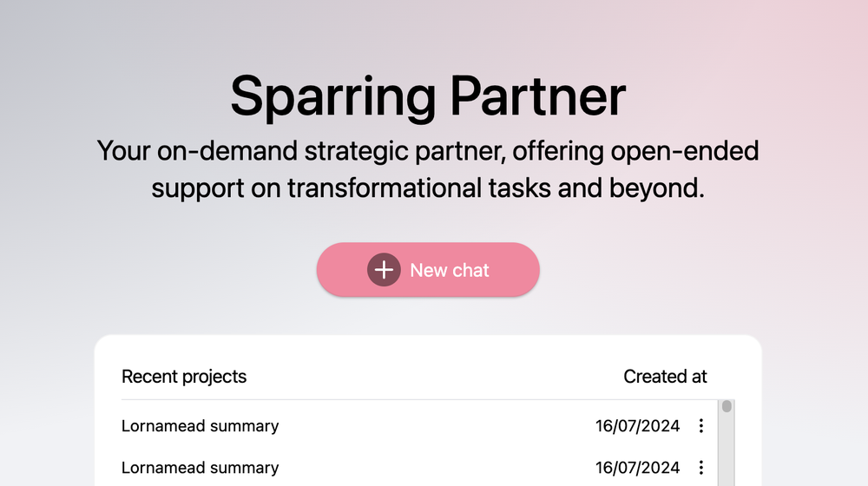Viewport: 868px width, 486px height.
Task: Open options menu for first Lornamead summary
Action: tap(701, 426)
